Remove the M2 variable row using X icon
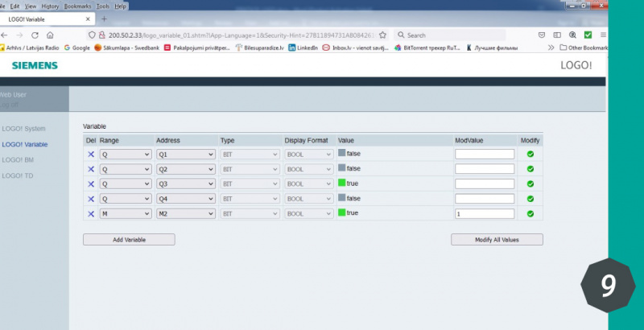This screenshot has width=644, height=330. [91, 213]
